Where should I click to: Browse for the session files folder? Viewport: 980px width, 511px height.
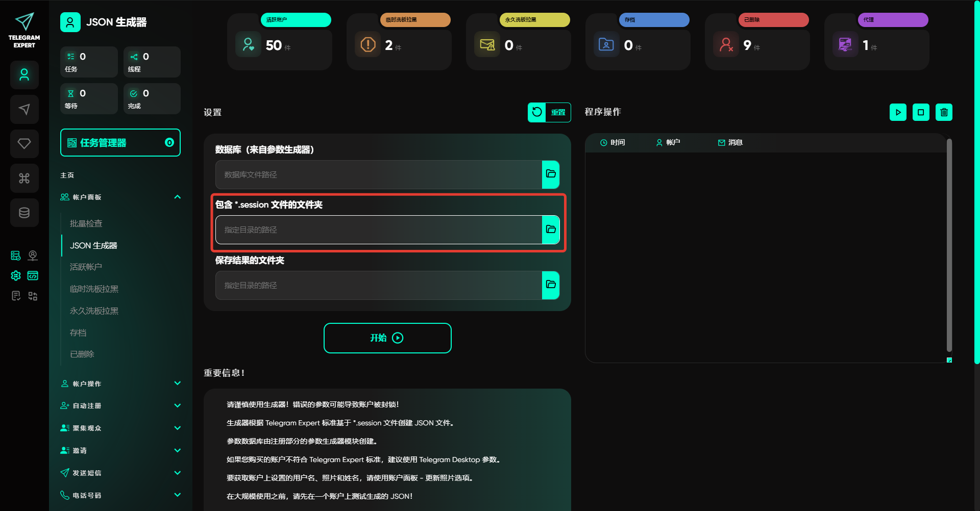551,229
